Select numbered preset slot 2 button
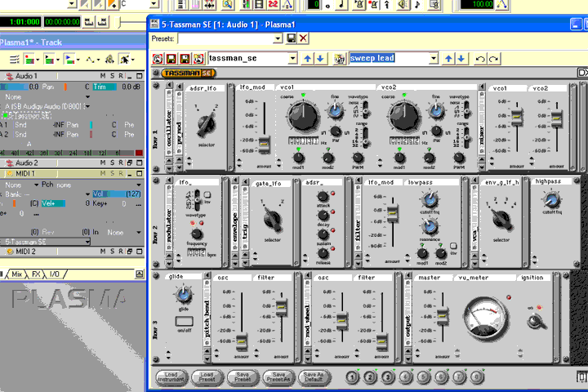The image size is (588, 392). (370, 377)
